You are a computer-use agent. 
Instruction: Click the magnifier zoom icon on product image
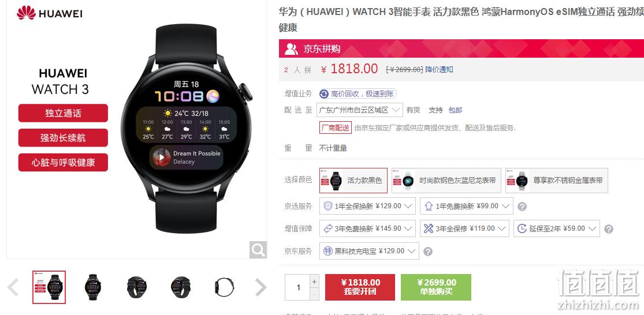[258, 250]
